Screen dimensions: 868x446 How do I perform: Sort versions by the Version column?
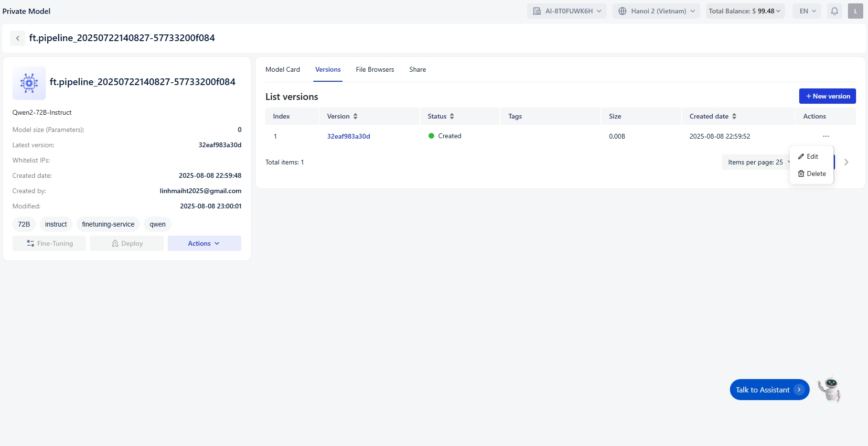tap(355, 116)
